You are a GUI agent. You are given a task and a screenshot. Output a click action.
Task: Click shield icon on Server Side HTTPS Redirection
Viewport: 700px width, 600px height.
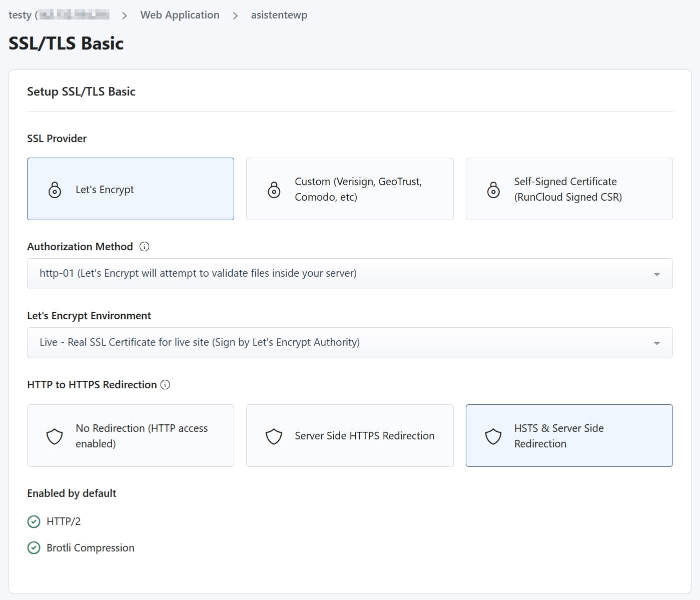(x=274, y=436)
